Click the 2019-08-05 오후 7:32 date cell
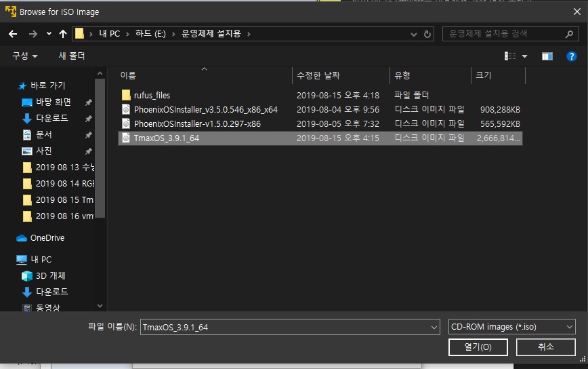The image size is (588, 369). pyautogui.click(x=338, y=124)
